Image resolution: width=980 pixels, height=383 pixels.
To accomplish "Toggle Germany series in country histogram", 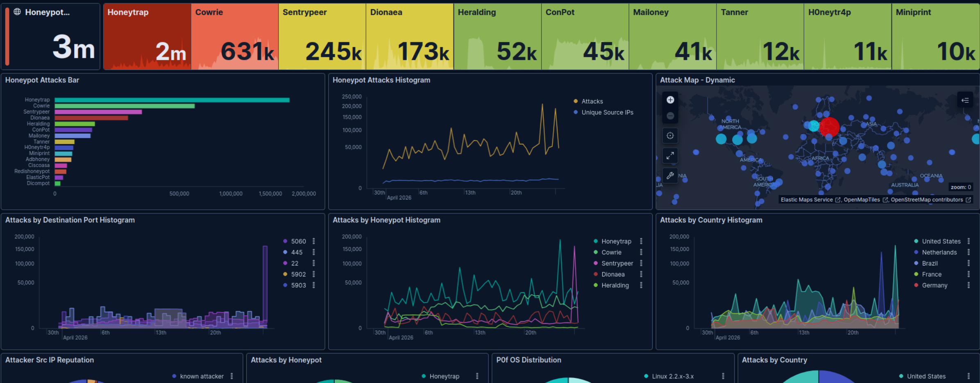I will [x=935, y=286].
